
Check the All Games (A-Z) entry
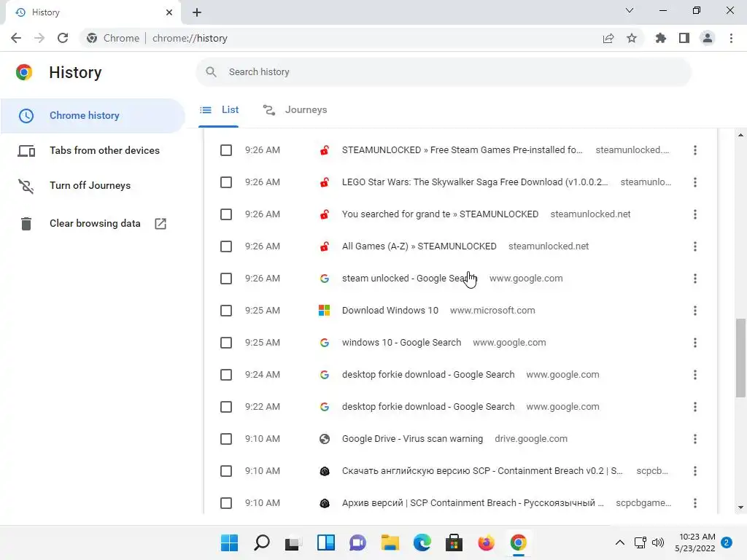point(226,246)
